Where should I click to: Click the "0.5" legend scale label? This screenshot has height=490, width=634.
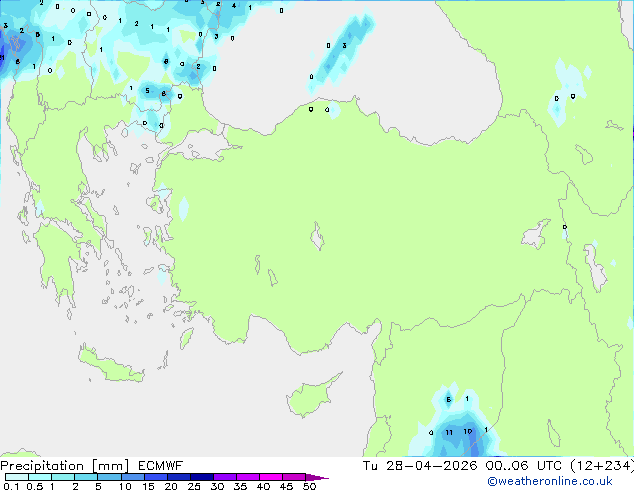[34, 486]
